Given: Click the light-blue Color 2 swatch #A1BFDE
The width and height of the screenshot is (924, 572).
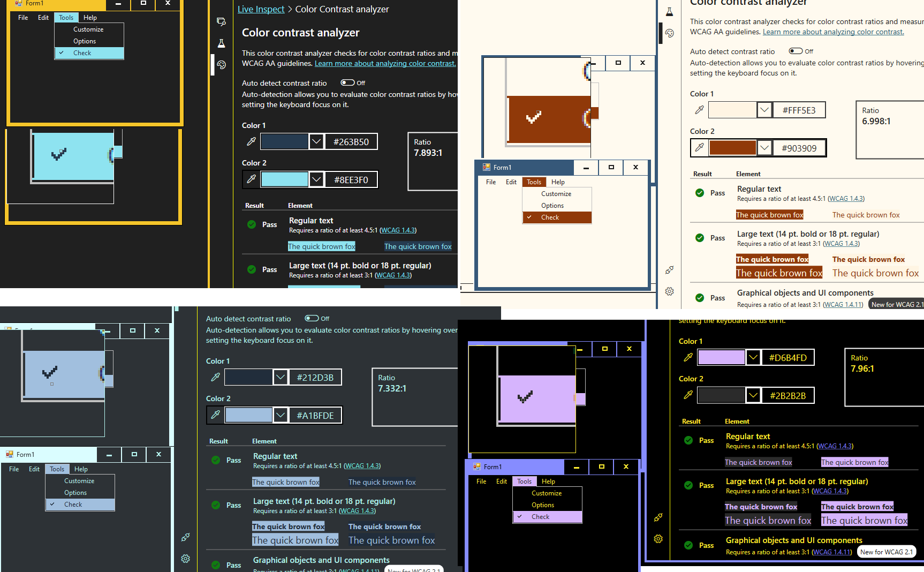Looking at the screenshot, I should click(249, 415).
